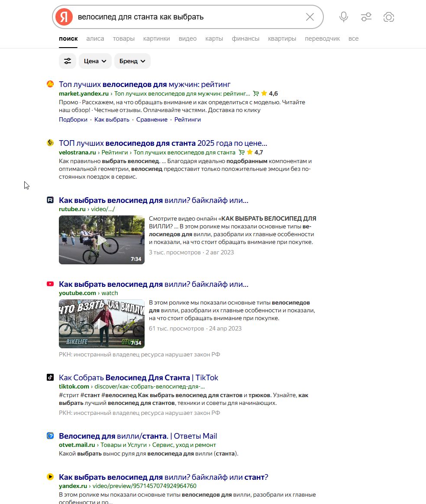The height and width of the screenshot is (504, 426).
Task: Open «ТОП лучших велосипедов для станта 2025» result
Action: click(163, 143)
